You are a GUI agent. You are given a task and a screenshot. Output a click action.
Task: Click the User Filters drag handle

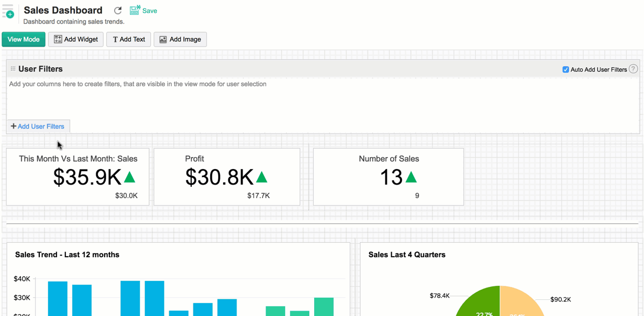click(x=13, y=69)
